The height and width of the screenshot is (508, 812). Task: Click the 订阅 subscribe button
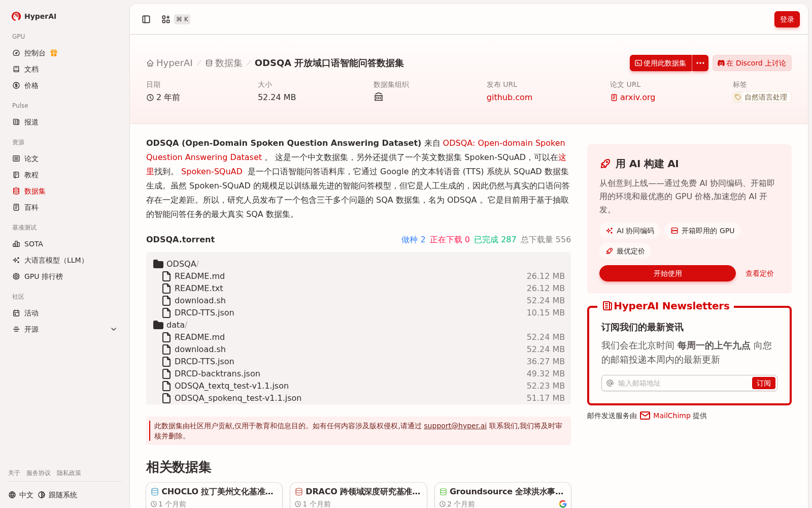(x=763, y=383)
